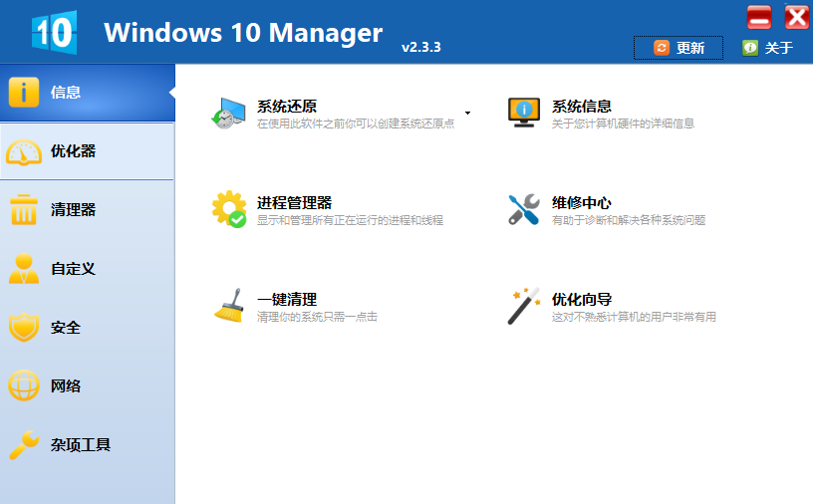Image resolution: width=813 pixels, height=504 pixels.
Task: Click description 这对不熟悉计算机的用户非常有用
Action: point(634,317)
